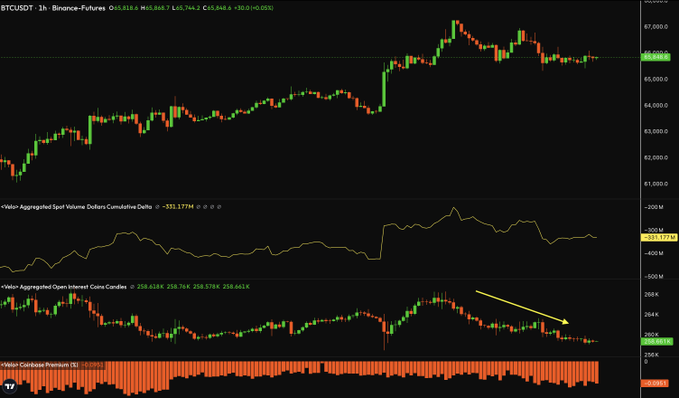Click the 61,000.0 price axis label

click(656, 184)
